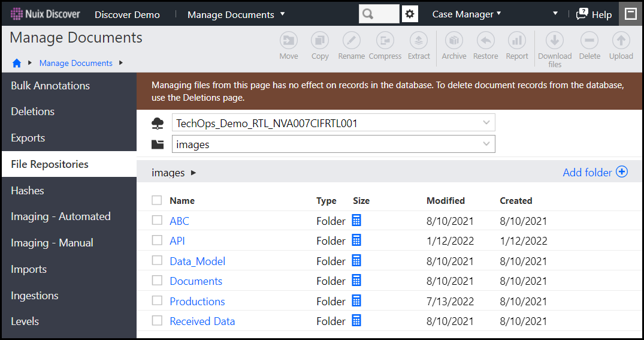Open the Help chat bubble icon
This screenshot has width=644, height=340.
(582, 14)
